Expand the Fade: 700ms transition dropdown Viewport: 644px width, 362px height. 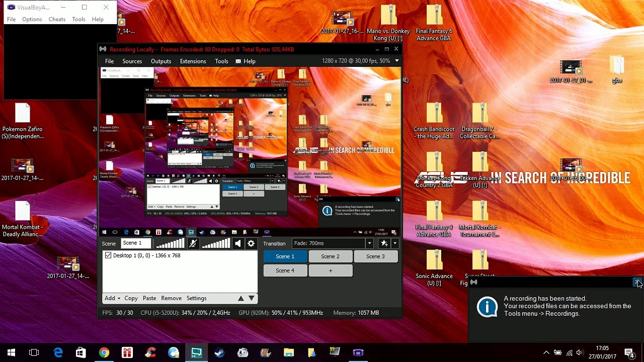369,243
